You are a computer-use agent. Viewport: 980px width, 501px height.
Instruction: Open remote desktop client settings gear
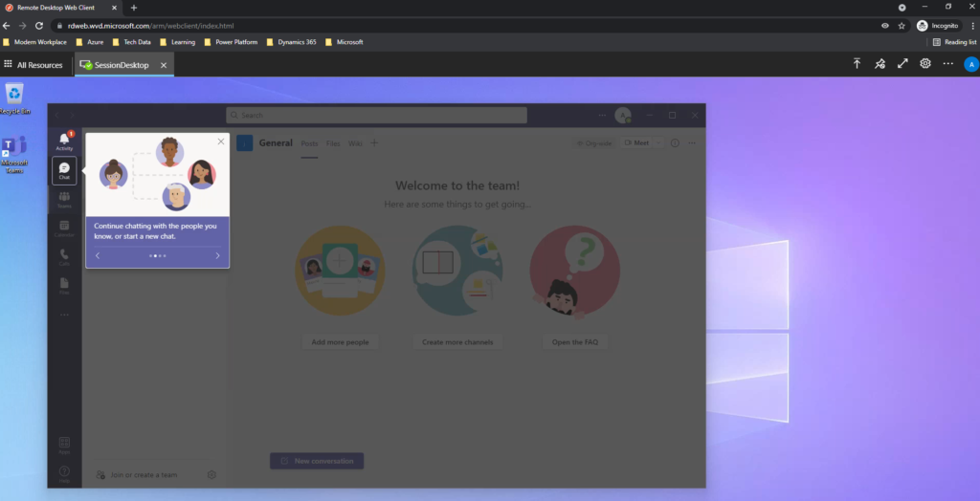(x=925, y=64)
